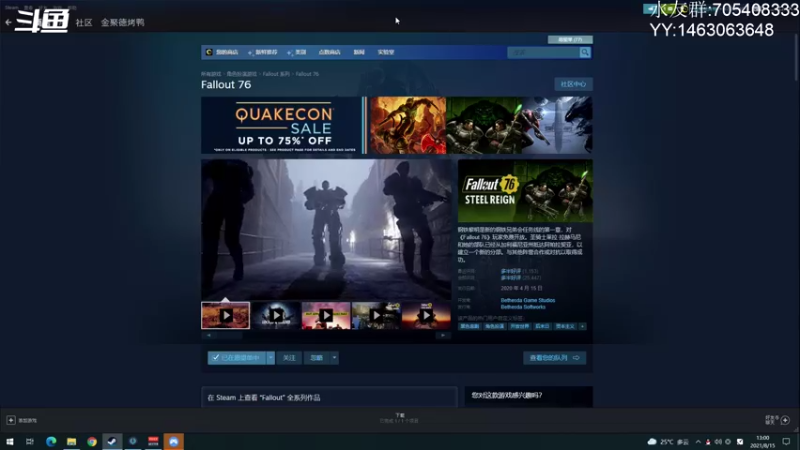Open the 社区中心 community hub button
This screenshot has height=450, width=800.
(x=573, y=84)
